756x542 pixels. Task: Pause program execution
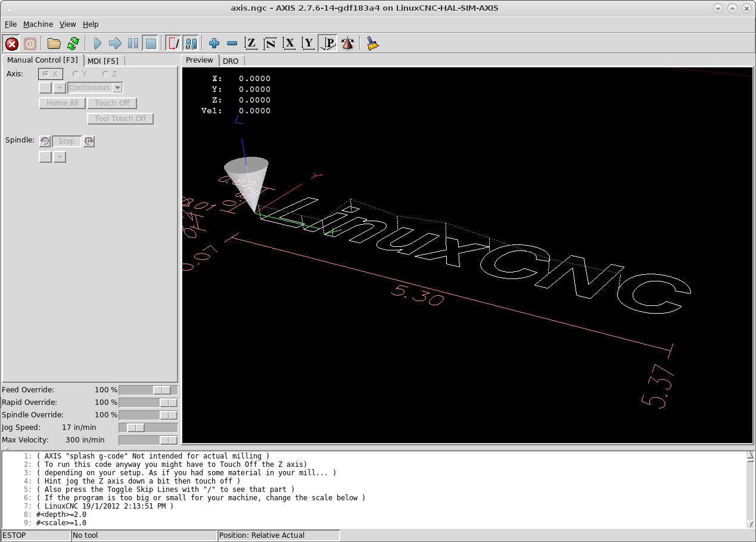point(133,44)
